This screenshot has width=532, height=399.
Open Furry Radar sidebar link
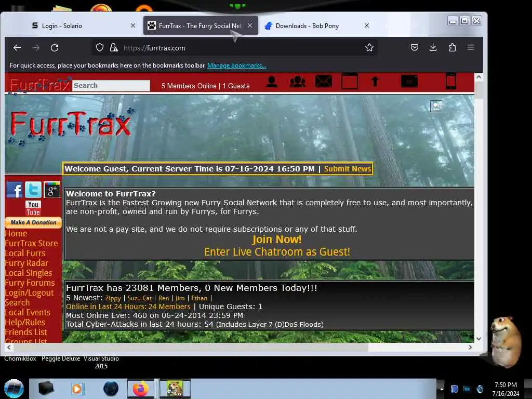pos(26,263)
